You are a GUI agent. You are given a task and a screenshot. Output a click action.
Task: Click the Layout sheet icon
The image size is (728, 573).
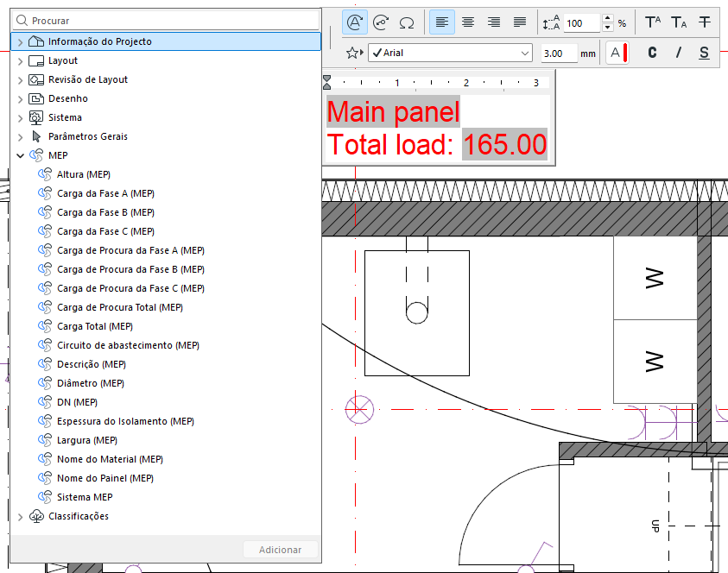[36, 60]
